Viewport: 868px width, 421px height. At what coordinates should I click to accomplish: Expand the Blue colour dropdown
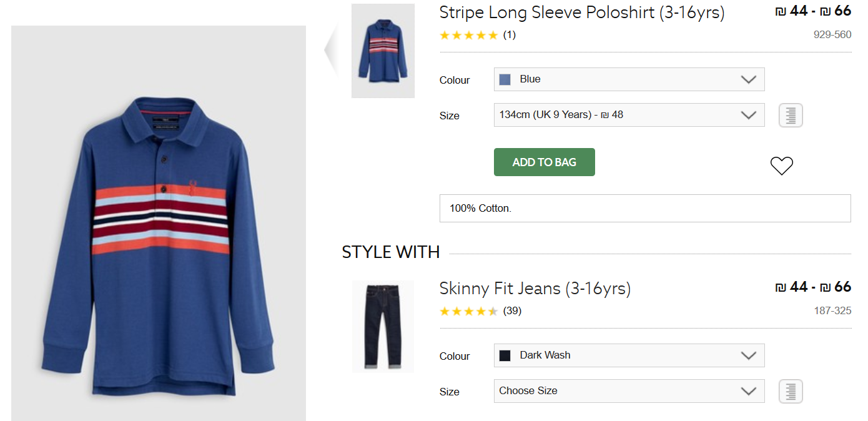(x=629, y=79)
